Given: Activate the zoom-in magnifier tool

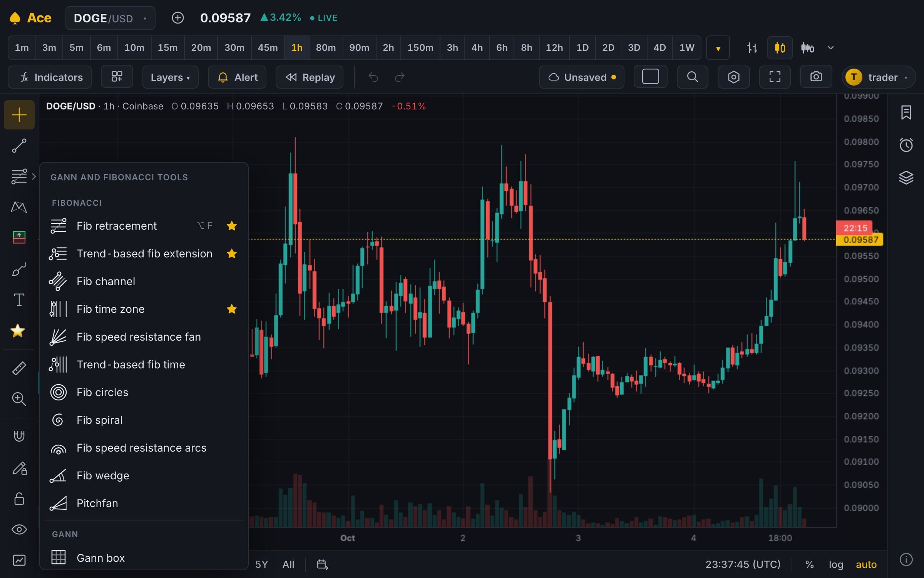Looking at the screenshot, I should [x=19, y=399].
